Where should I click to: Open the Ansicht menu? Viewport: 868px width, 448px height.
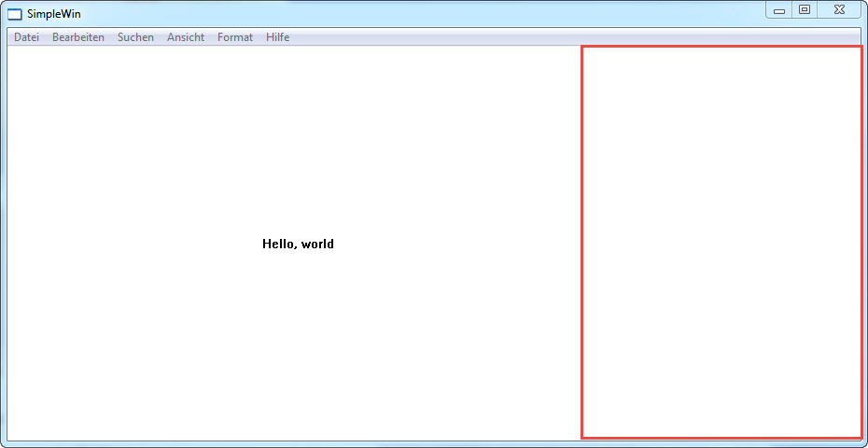tap(186, 37)
